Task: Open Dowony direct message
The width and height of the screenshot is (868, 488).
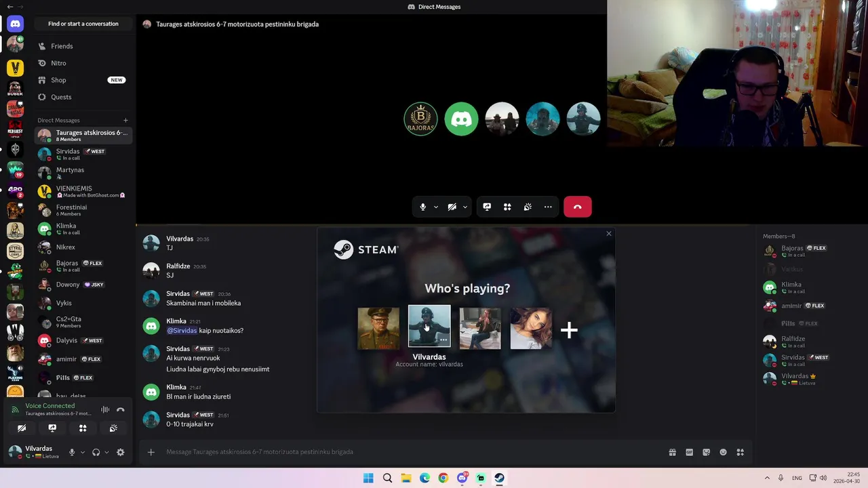Action: [83, 285]
